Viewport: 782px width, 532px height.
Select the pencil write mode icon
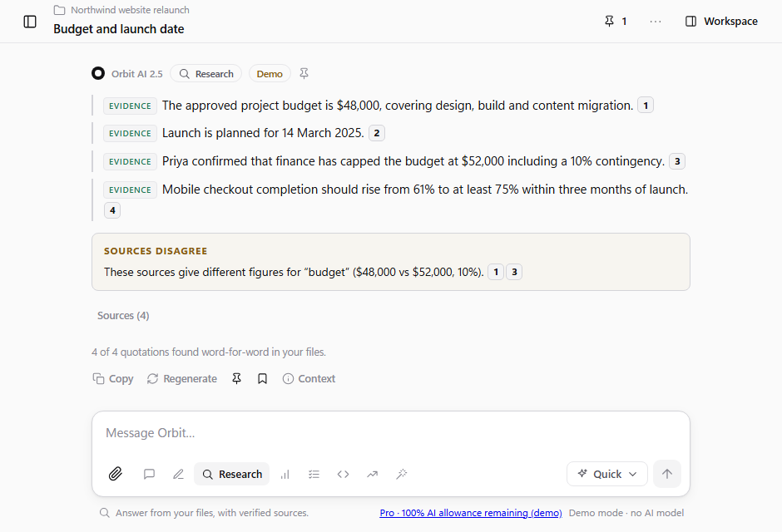click(178, 474)
